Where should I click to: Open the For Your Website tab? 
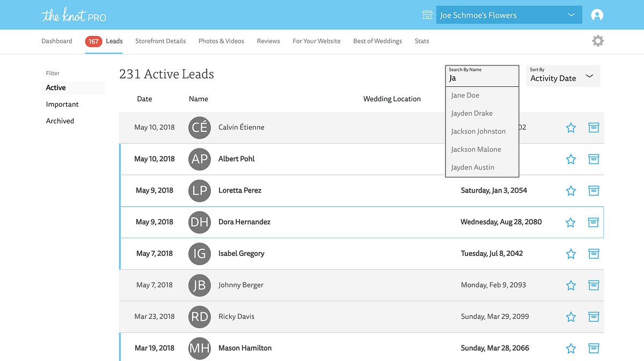pyautogui.click(x=317, y=41)
